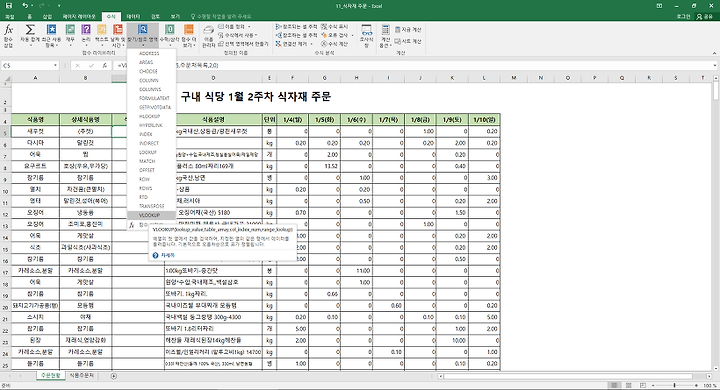Switch to Page Break Preview in status bar
Screen dimensions: 720x390
tap(643, 385)
